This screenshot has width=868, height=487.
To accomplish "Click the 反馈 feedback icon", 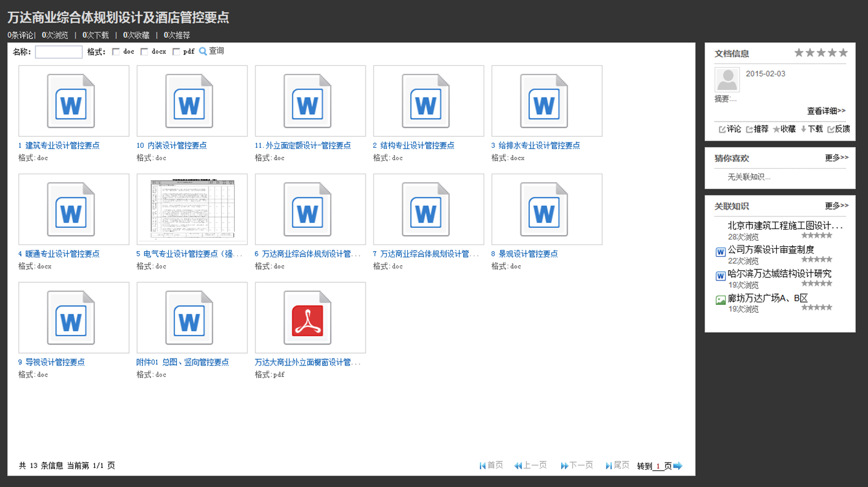I will click(831, 130).
